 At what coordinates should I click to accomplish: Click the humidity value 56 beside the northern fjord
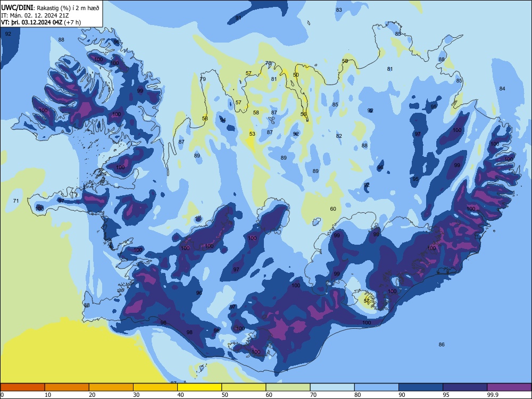303,114
